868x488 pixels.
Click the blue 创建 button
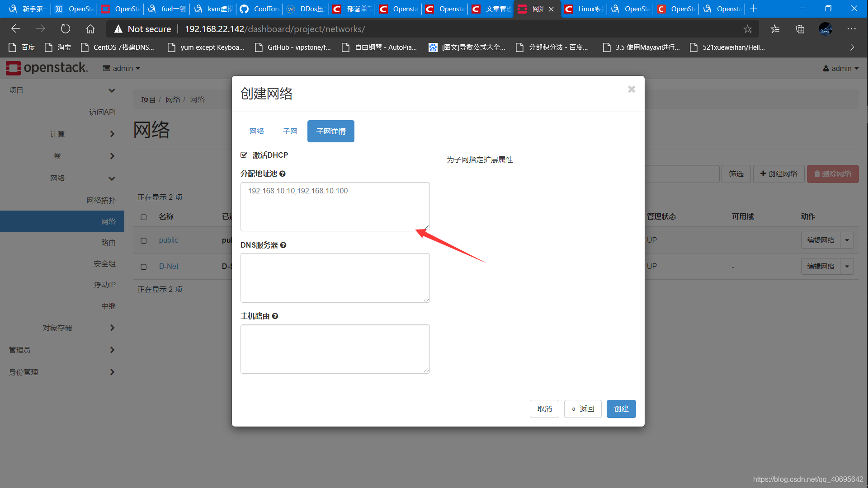click(621, 409)
